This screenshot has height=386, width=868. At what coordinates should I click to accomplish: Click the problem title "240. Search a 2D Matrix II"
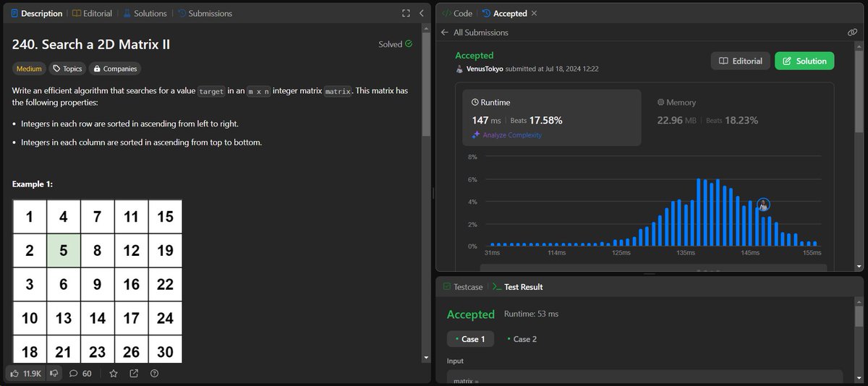pyautogui.click(x=91, y=44)
